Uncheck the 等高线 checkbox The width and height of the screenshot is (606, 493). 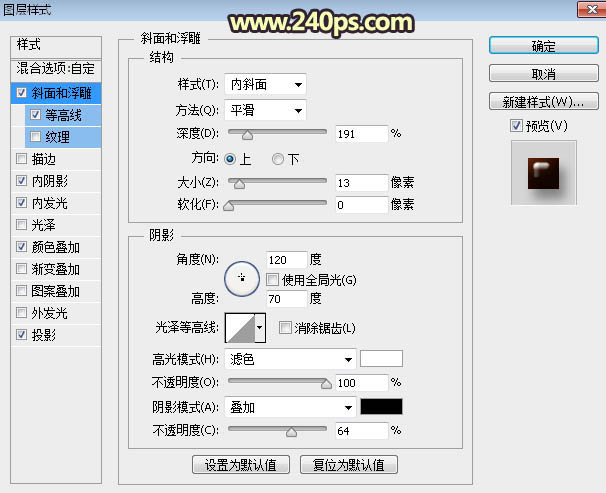coord(35,115)
